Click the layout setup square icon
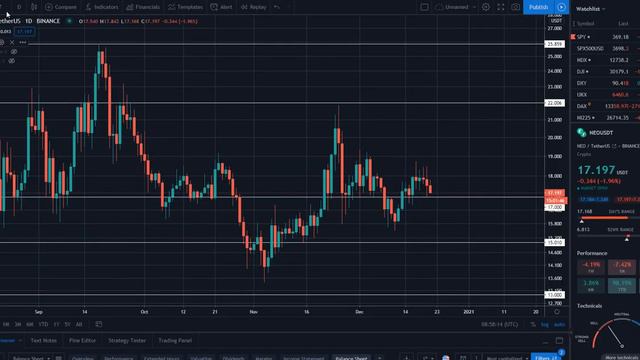The height and width of the screenshot is (360, 640). coord(424,7)
